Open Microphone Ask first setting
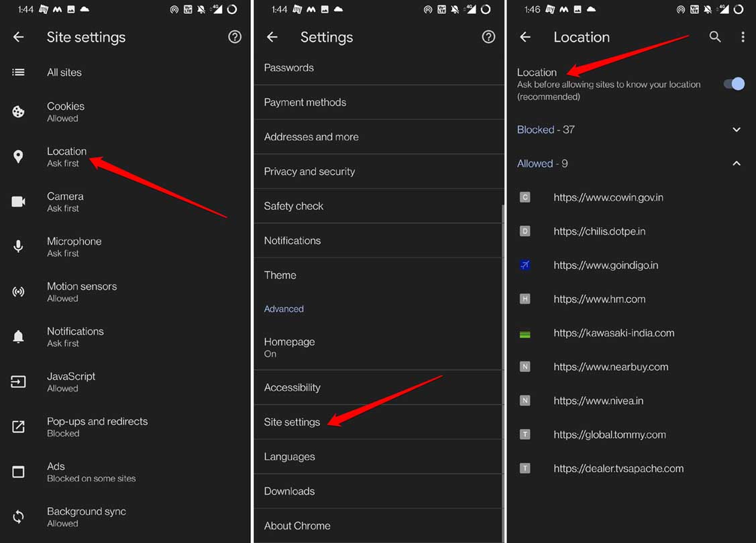Image resolution: width=756 pixels, height=543 pixels. pyautogui.click(x=125, y=247)
